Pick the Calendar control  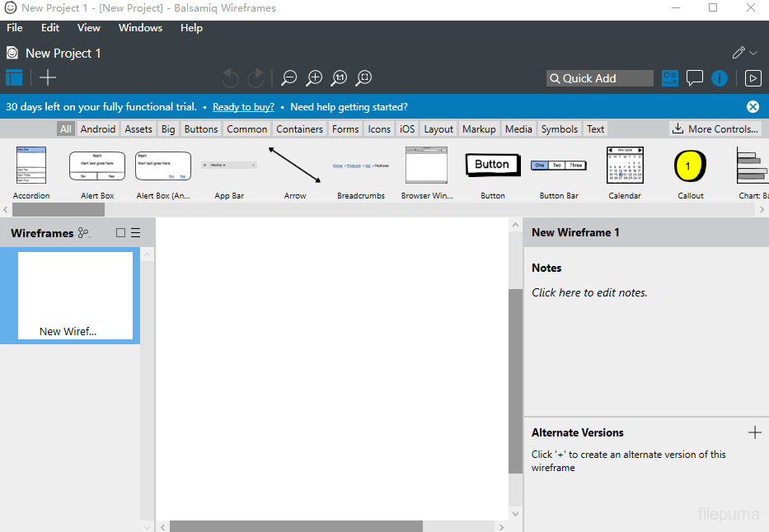[x=625, y=173]
